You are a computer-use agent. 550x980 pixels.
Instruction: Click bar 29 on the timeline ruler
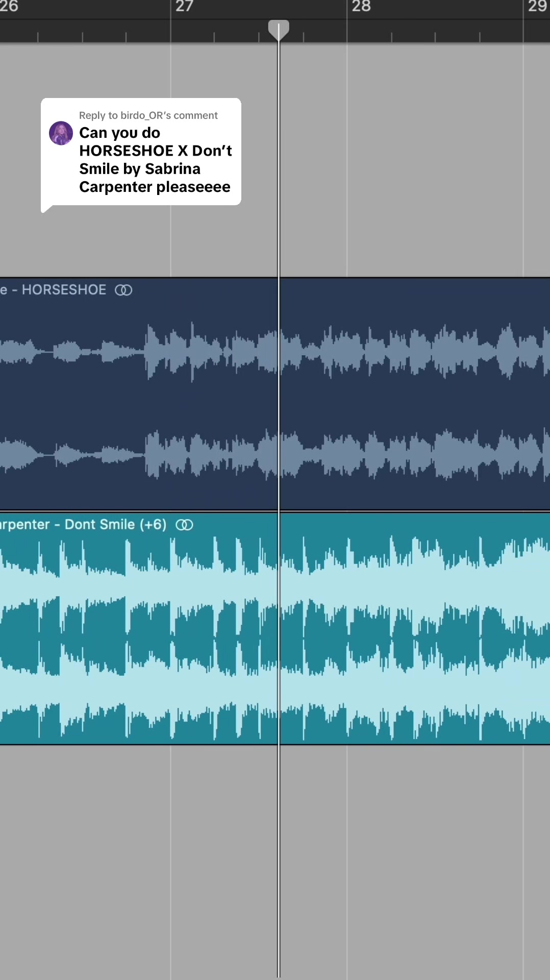pos(537,7)
